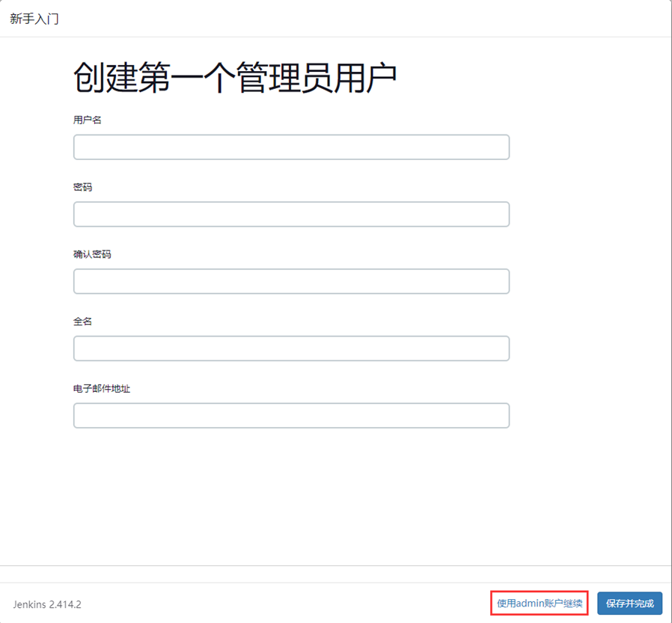Click the 密码 field label
Image resolution: width=672 pixels, height=623 pixels.
click(x=82, y=187)
